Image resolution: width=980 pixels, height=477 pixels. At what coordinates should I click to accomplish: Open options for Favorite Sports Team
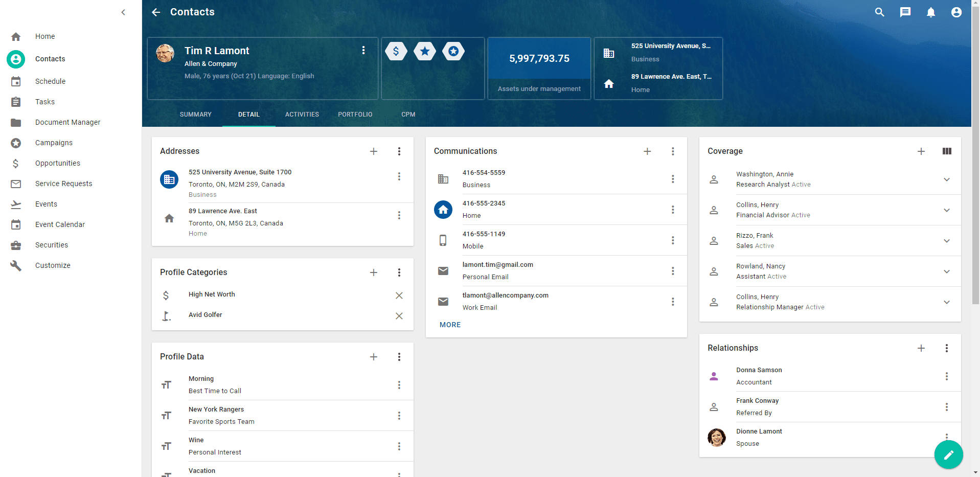pos(399,416)
